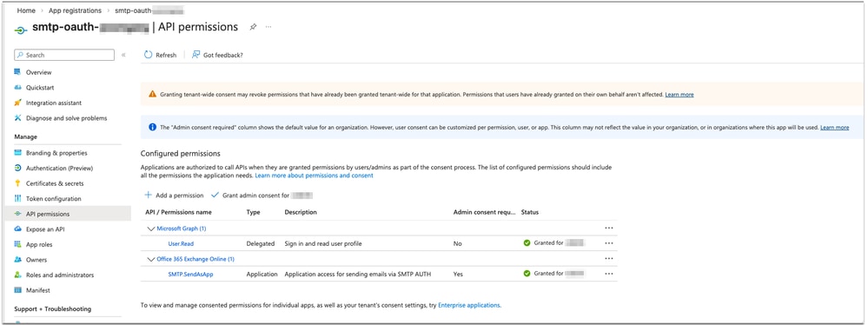The width and height of the screenshot is (868, 325).
Task: Click the Roles and administrators icon
Action: tap(17, 275)
